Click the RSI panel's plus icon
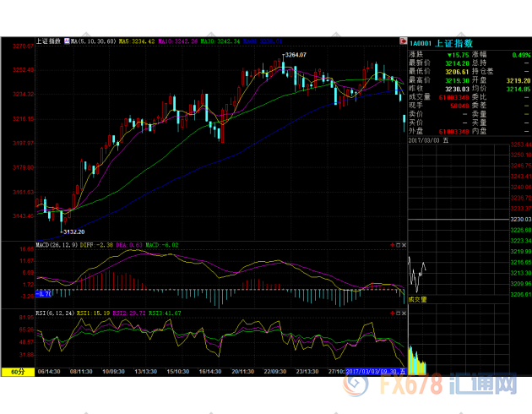This screenshot has width=532, height=414. 391,313
